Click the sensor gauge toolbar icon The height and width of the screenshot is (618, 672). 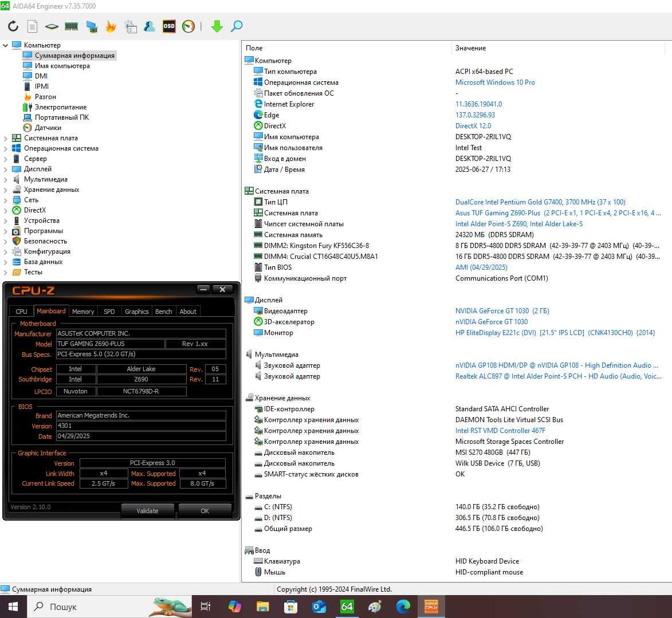tap(188, 26)
